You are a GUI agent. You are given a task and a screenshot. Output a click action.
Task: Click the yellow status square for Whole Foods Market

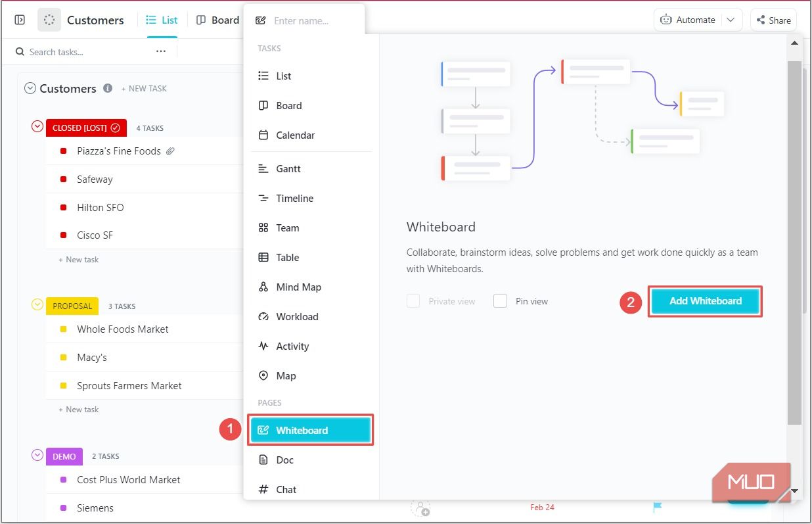coord(64,329)
